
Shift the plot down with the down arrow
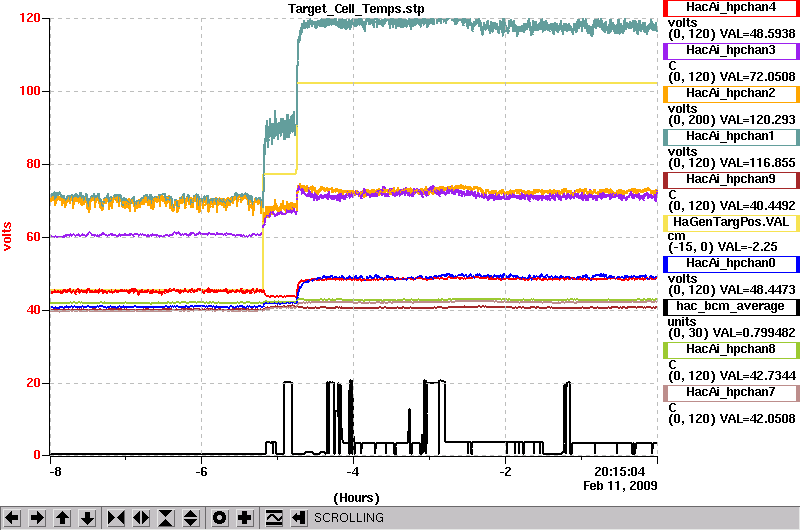click(87, 518)
